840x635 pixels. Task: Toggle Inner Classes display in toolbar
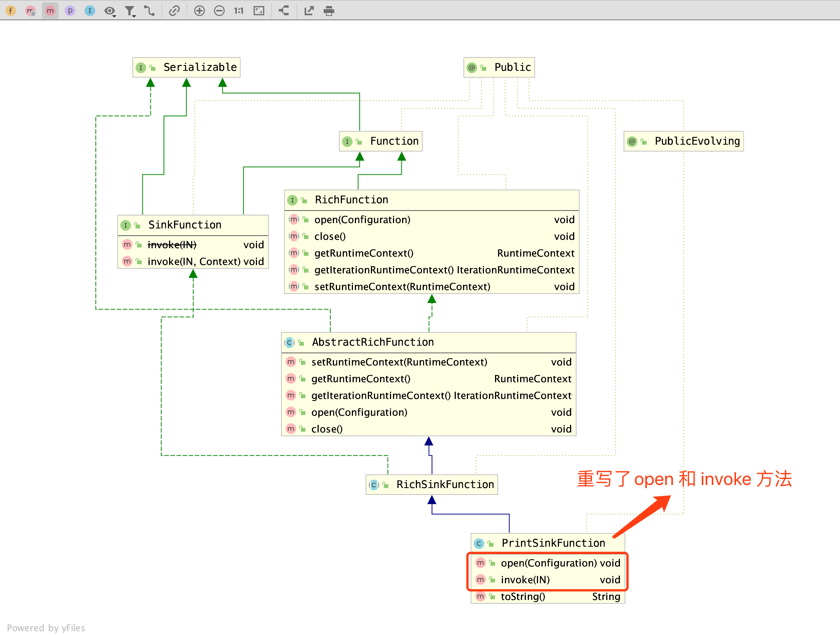(x=90, y=11)
